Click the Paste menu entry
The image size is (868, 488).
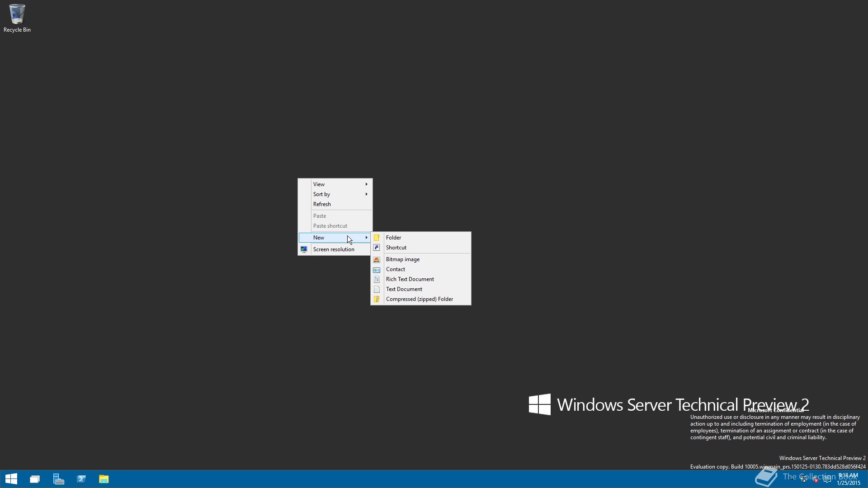click(x=335, y=216)
